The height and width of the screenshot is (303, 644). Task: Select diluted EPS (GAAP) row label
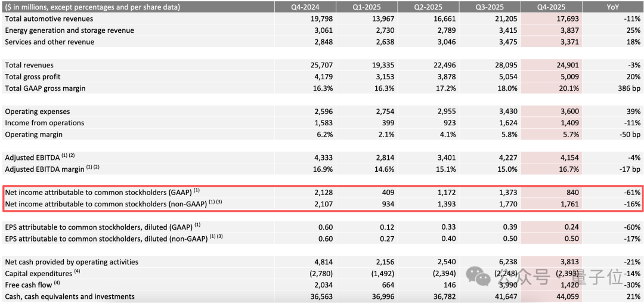click(x=103, y=227)
